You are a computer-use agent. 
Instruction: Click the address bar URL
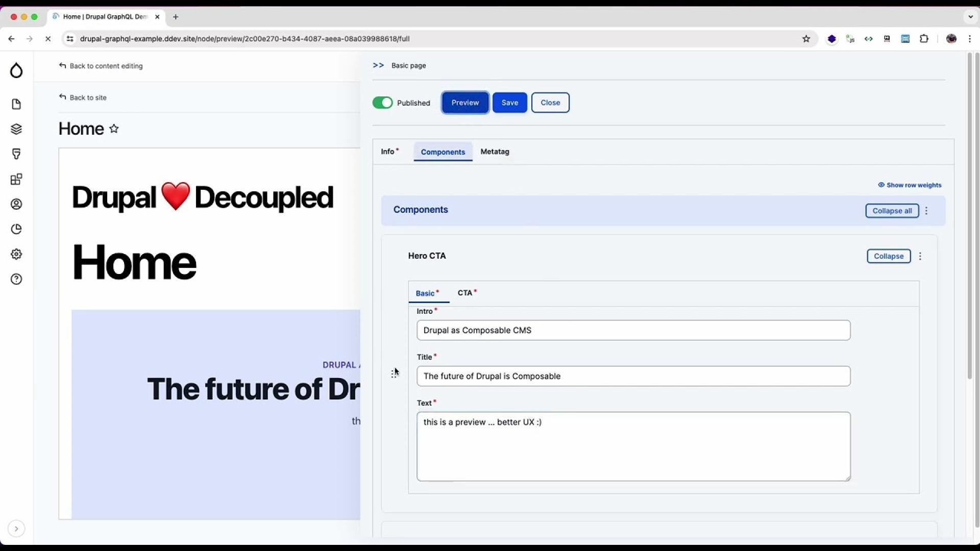(x=245, y=39)
